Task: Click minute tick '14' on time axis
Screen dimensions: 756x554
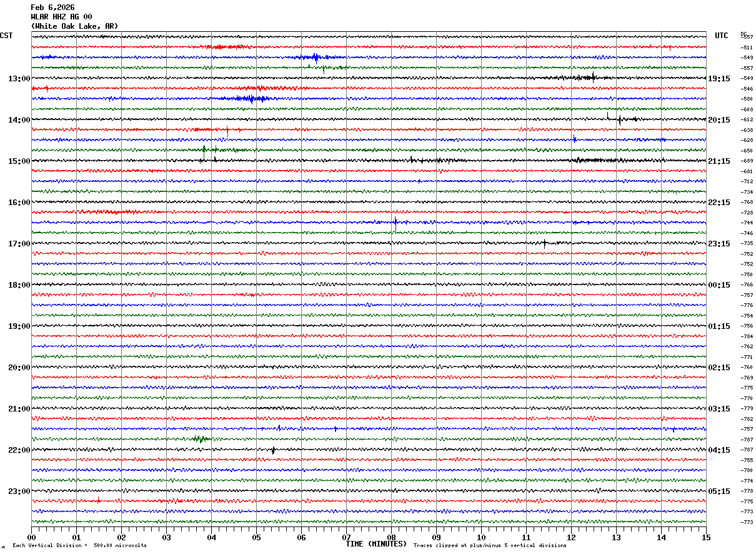Action: (x=661, y=537)
